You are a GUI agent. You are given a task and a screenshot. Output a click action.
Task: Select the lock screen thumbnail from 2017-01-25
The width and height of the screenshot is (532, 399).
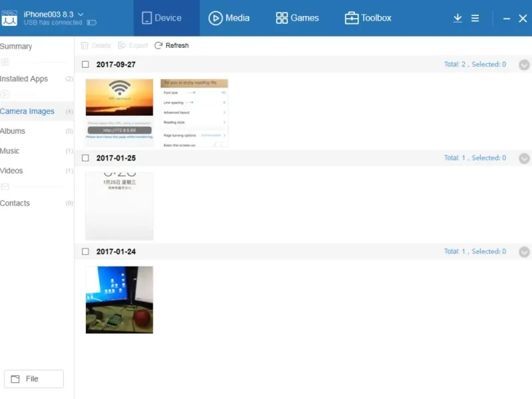(x=120, y=206)
